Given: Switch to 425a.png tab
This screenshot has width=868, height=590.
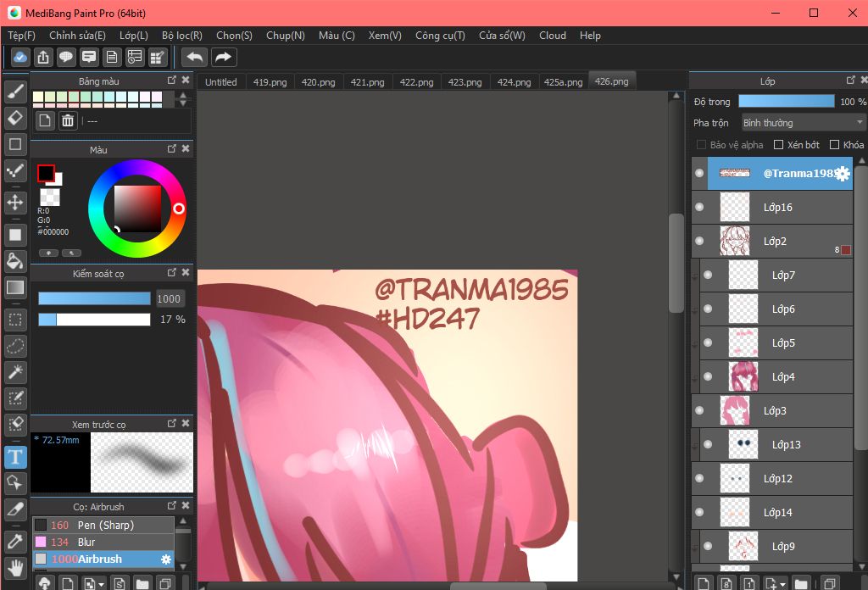Looking at the screenshot, I should pos(563,82).
